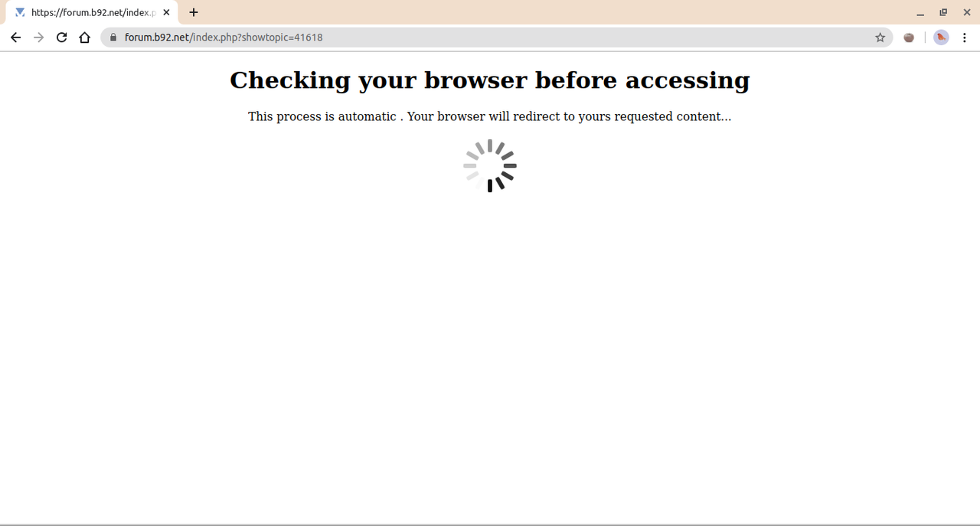Image resolution: width=980 pixels, height=526 pixels.
Task: Focus the forum.b92.net address bar
Action: [496, 38]
